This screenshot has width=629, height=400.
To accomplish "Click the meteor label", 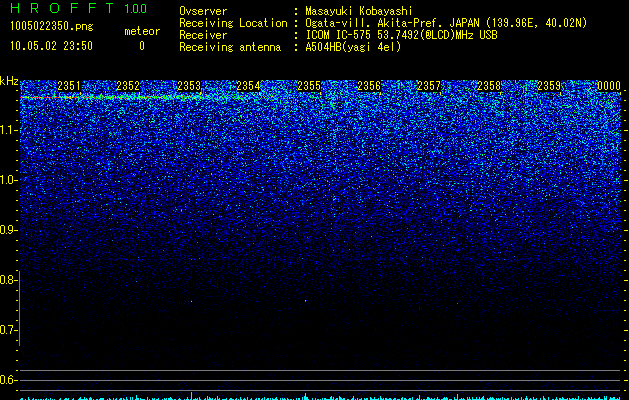I will pos(142,31).
